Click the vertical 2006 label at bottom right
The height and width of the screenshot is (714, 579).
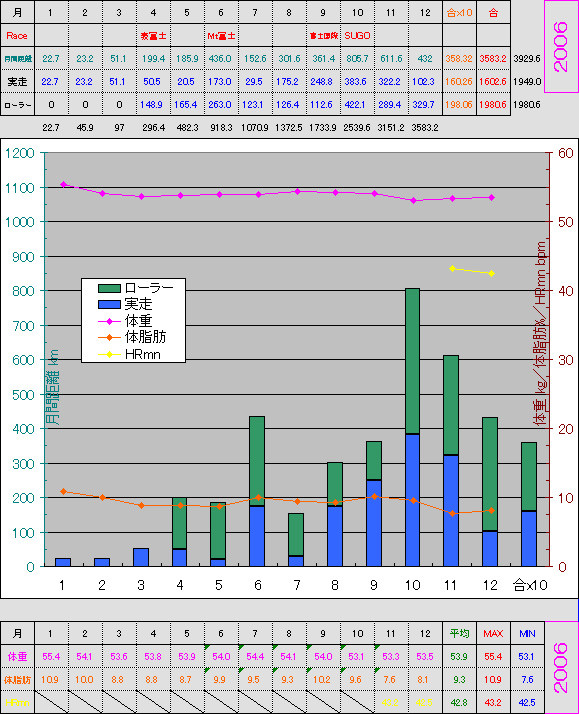tap(561, 668)
